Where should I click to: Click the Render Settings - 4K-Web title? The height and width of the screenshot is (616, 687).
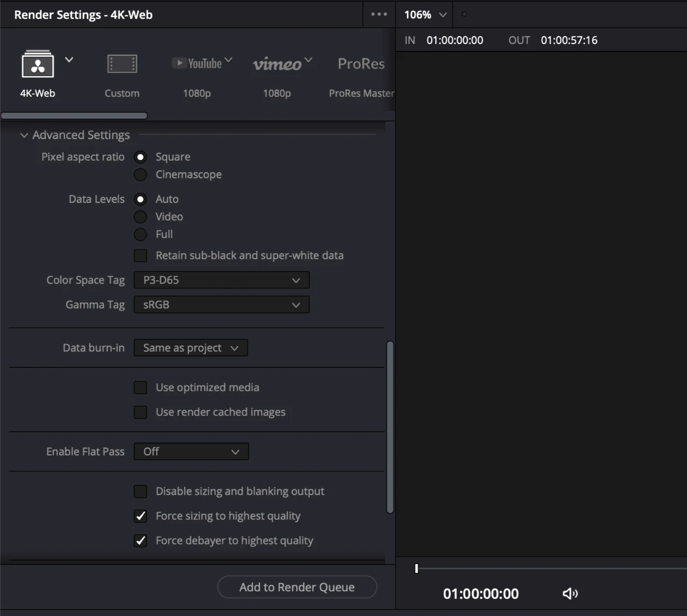tap(83, 15)
